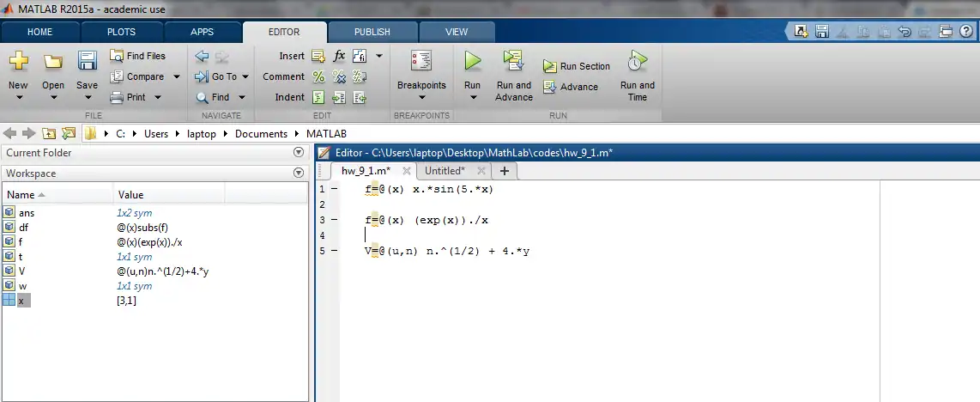Click the Comment percent icon
Image resolution: width=980 pixels, height=402 pixels.
318,76
